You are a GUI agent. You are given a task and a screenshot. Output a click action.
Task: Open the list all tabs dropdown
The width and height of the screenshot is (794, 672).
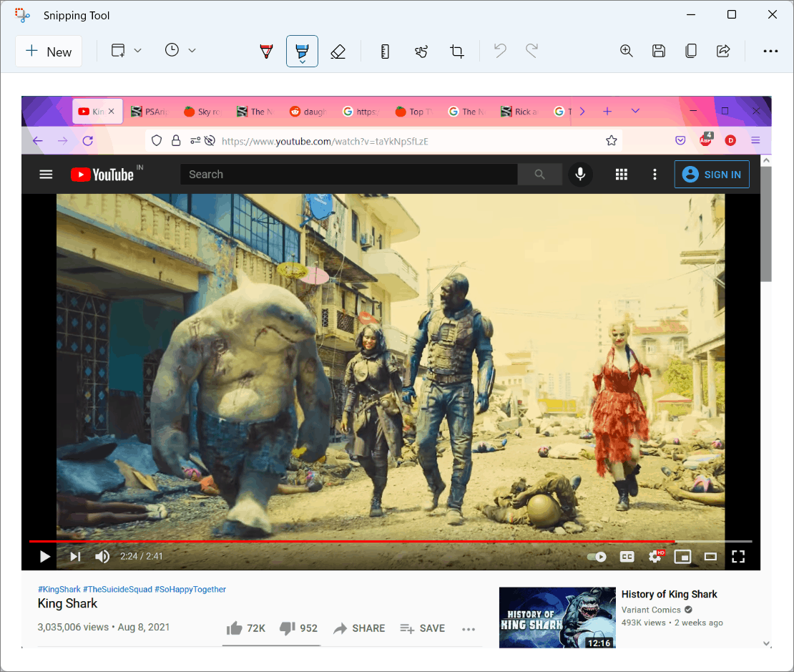tap(635, 111)
